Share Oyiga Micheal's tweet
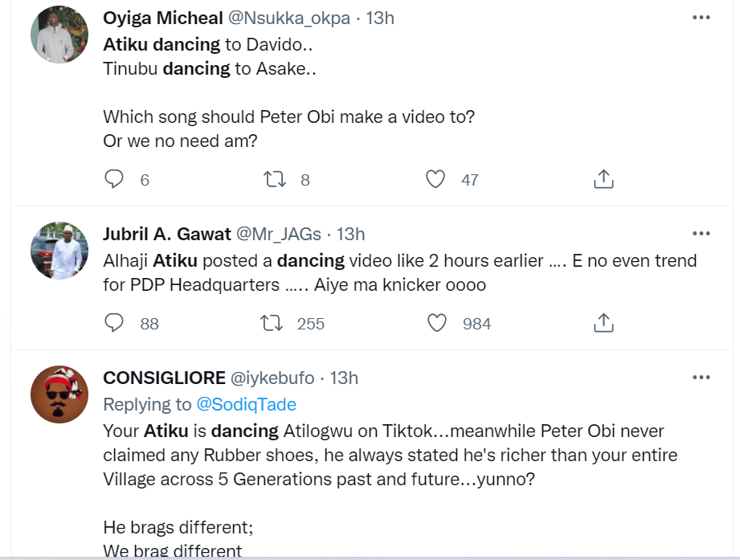 point(603,179)
